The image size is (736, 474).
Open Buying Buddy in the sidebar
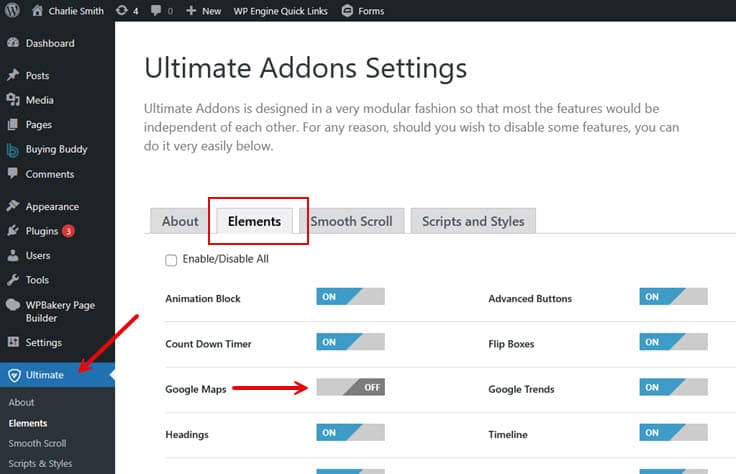point(57,149)
